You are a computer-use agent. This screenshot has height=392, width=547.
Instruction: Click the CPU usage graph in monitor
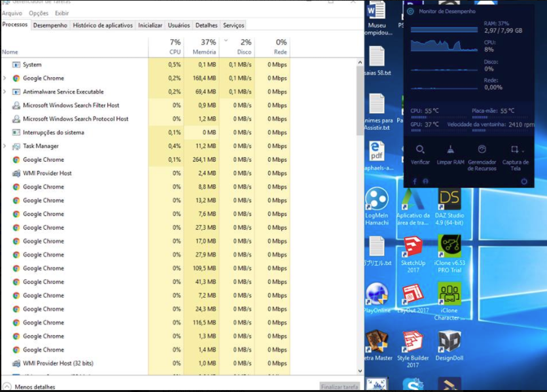444,45
